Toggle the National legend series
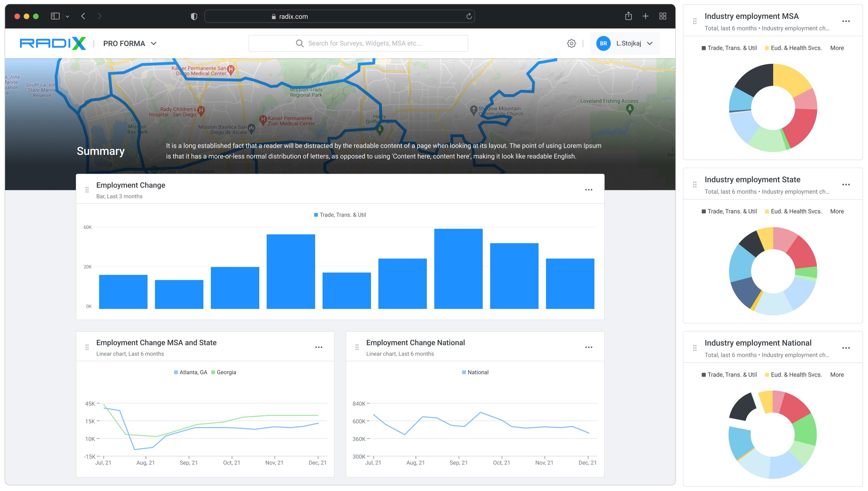Screen dimensions: 868x491 476,372
